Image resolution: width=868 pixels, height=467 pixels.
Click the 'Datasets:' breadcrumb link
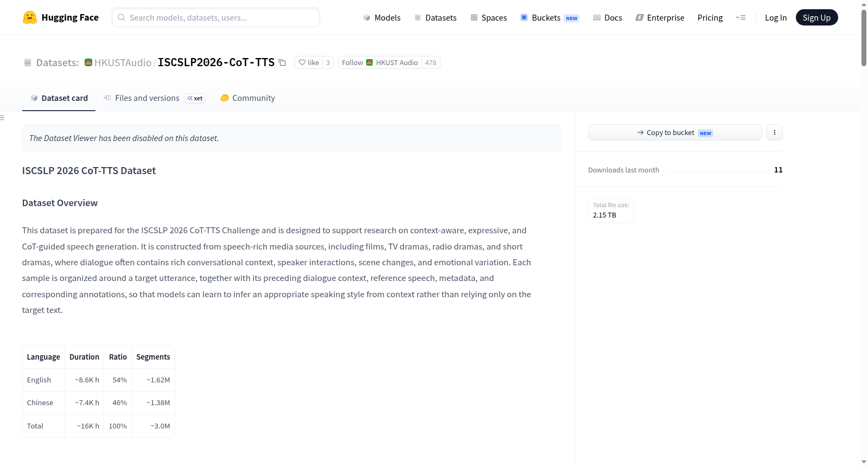[58, 62]
